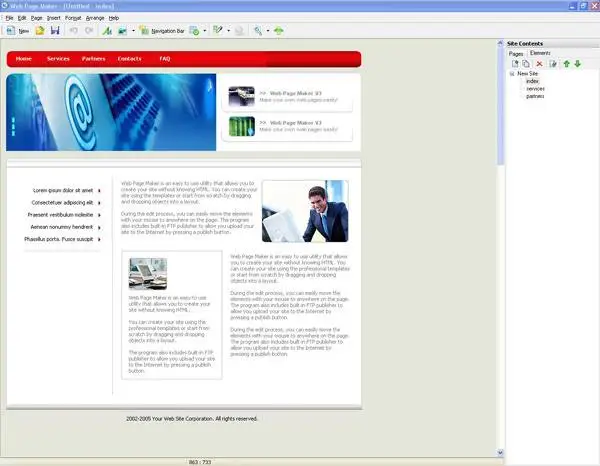Open the Edit menu
The width and height of the screenshot is (600, 466).
pos(22,18)
